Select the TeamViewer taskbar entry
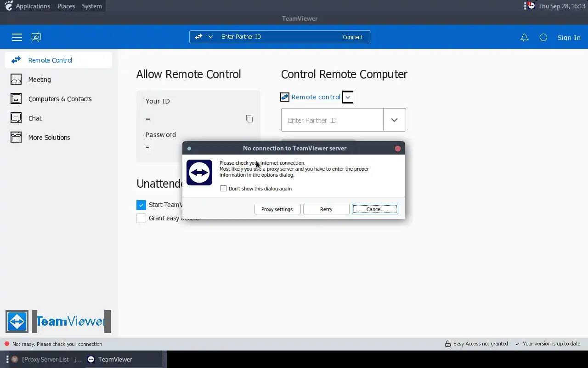 (124, 359)
